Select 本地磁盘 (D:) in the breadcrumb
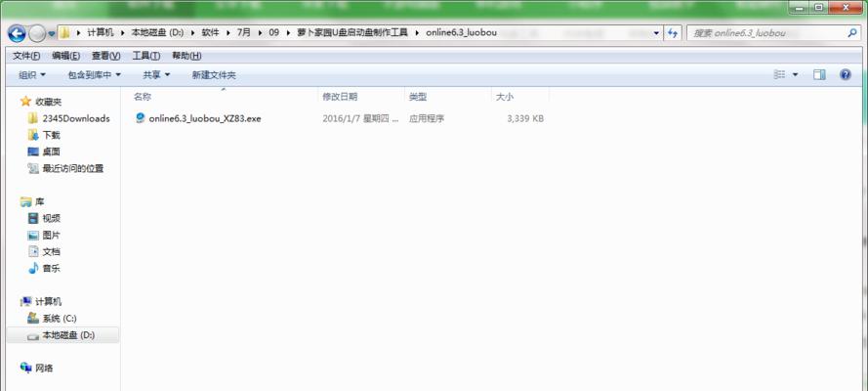868x391 pixels. tap(157, 32)
